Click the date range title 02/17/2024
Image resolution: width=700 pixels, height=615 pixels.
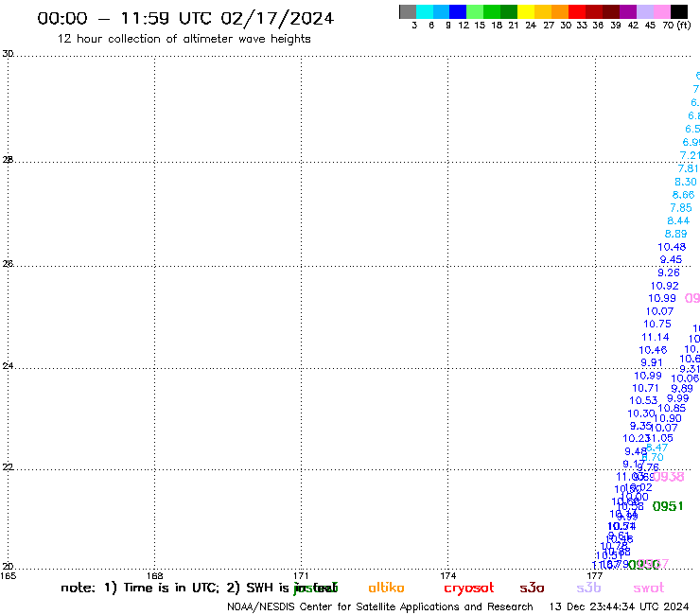277,18
